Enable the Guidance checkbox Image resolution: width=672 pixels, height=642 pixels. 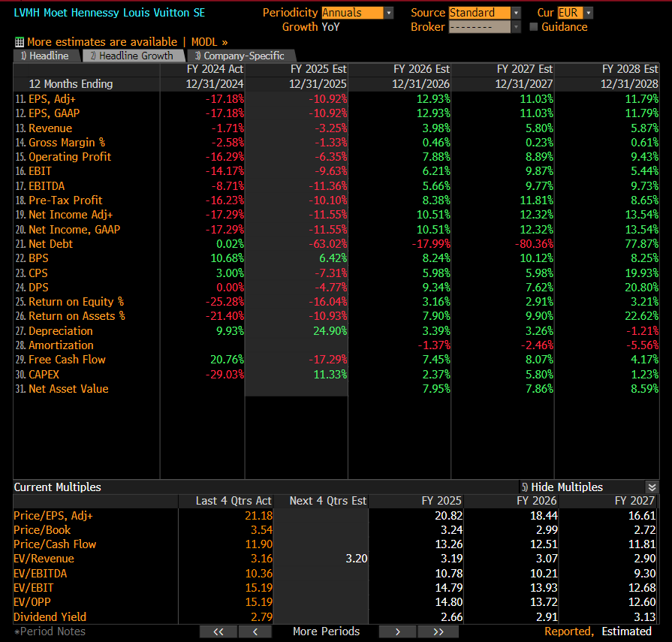534,26
